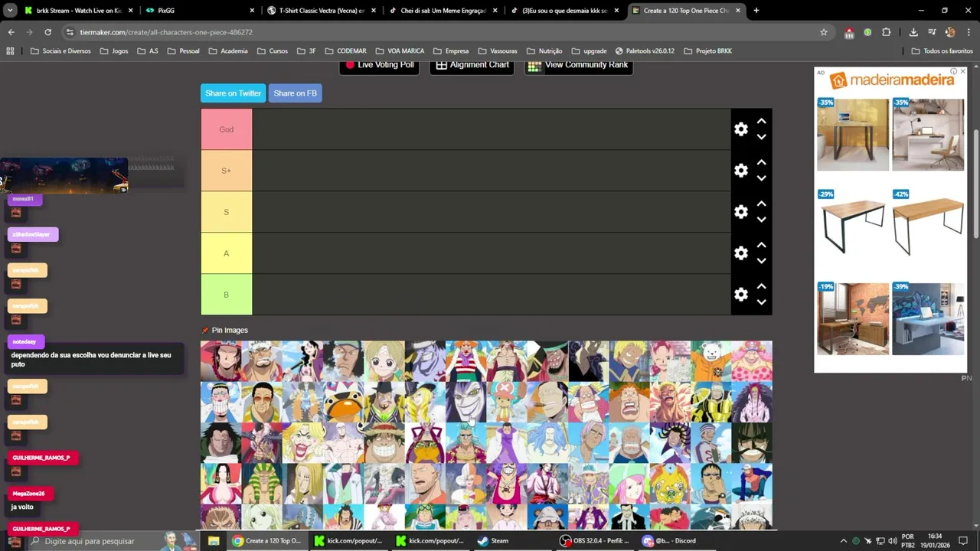
Task: Show hidden system tray icons
Action: (x=843, y=541)
